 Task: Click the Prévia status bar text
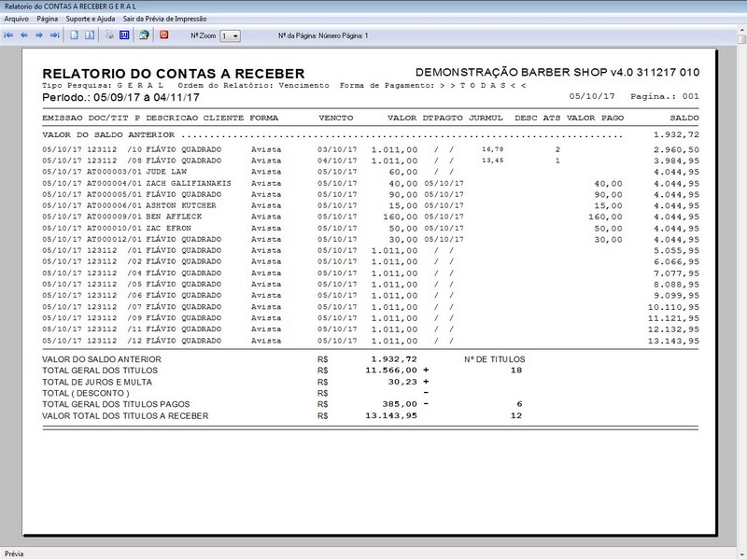(14, 553)
